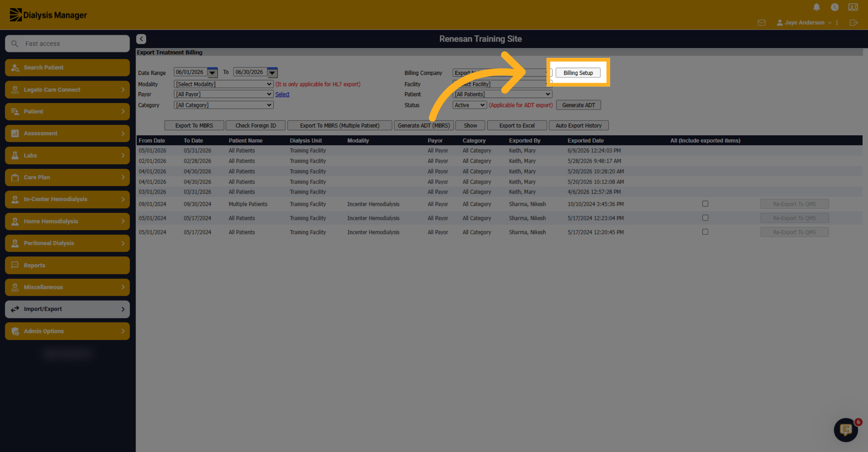Open the To date calendar picker
Viewport: 868px width, 452px height.
coord(272,72)
